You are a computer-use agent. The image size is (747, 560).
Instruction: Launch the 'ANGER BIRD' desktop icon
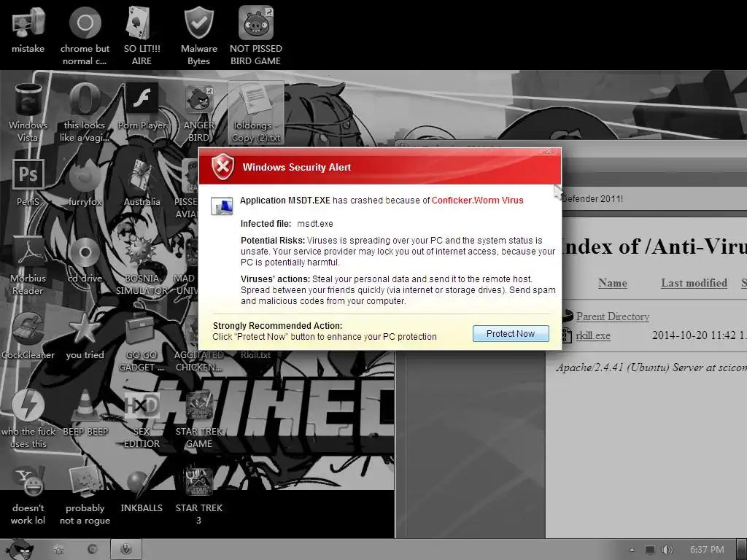pyautogui.click(x=198, y=99)
